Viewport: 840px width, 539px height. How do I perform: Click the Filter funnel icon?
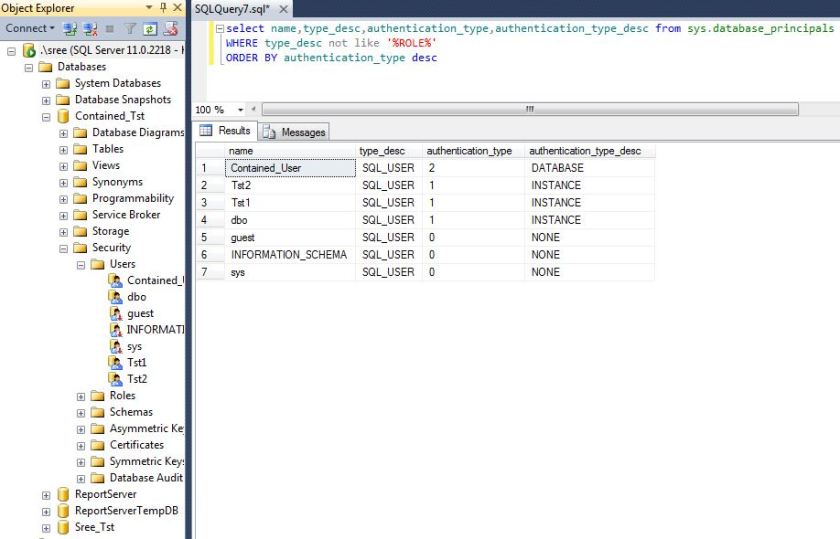(x=130, y=29)
